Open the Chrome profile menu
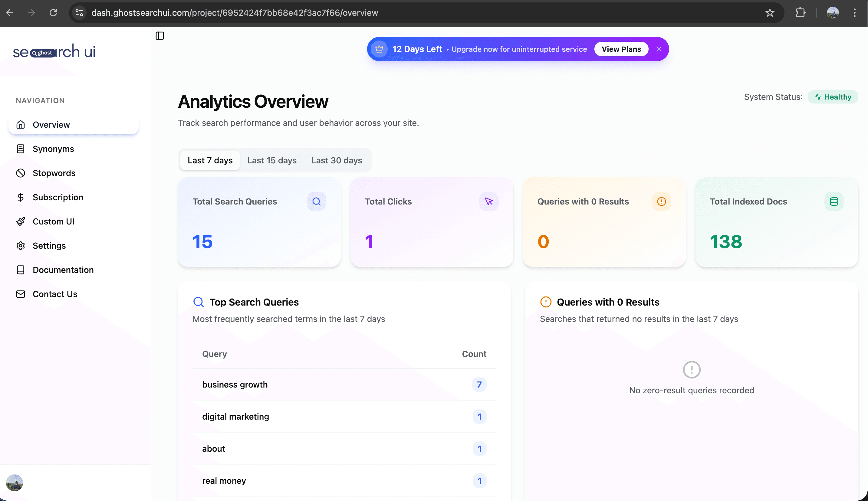This screenshot has height=501, width=868. (x=833, y=13)
